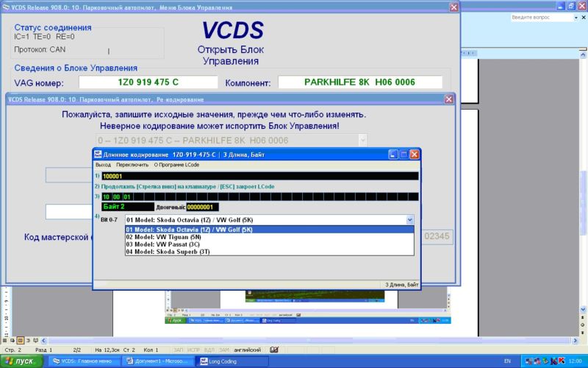The width and height of the screenshot is (588, 368).
Task: Close the Длинное кодирование window
Action: 415,155
